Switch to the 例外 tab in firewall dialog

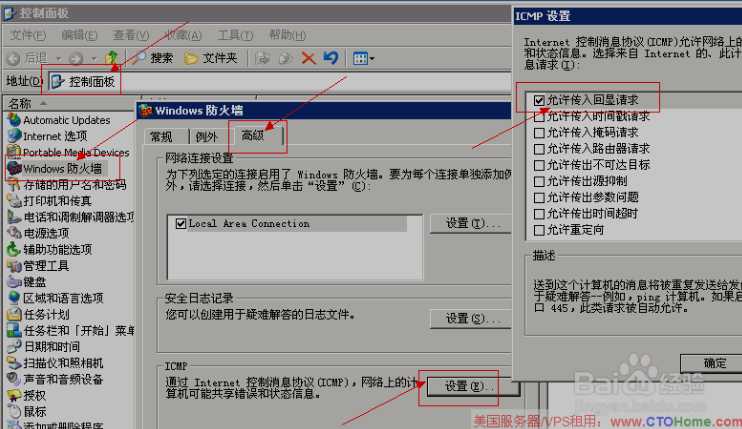[206, 137]
